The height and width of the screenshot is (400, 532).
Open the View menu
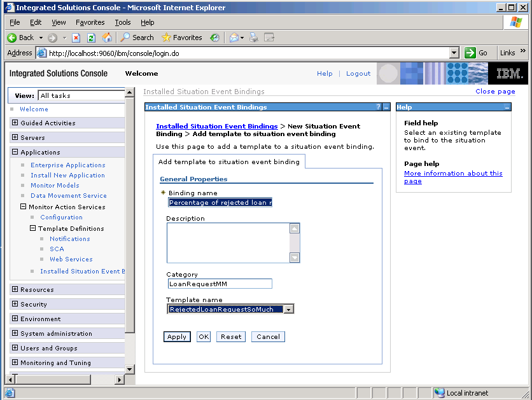coord(59,22)
